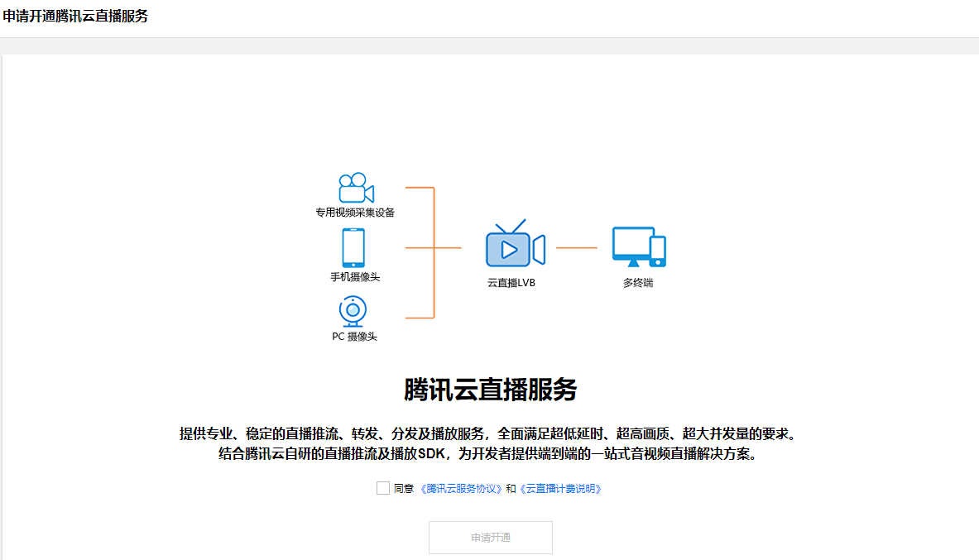Click the 申请开通腾讯云直播服务 page title
This screenshot has height=560, width=979.
pyautogui.click(x=75, y=17)
